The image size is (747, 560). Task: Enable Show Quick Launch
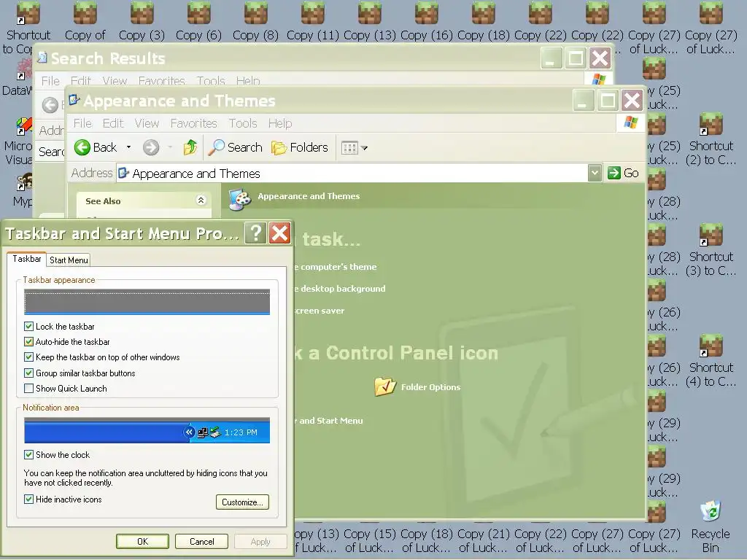[28, 388]
